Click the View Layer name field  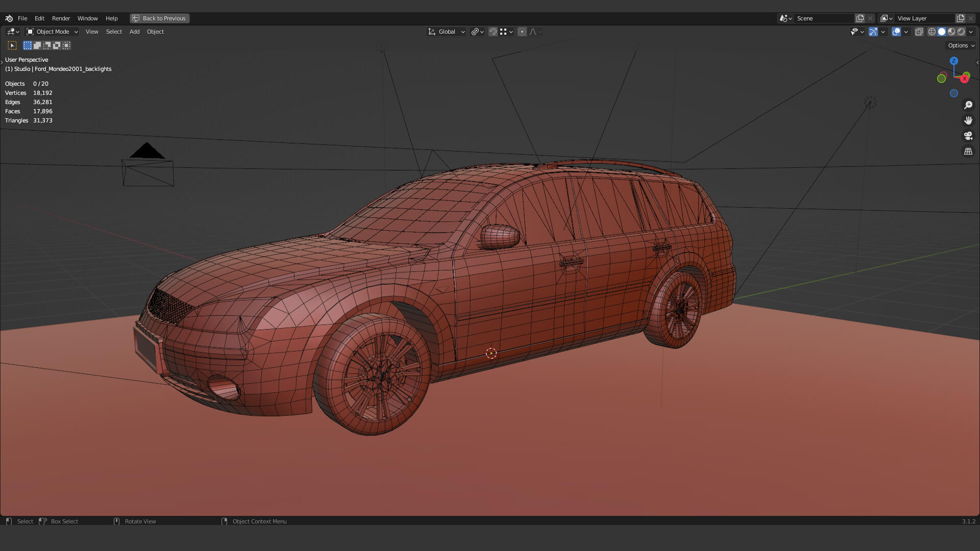(925, 18)
